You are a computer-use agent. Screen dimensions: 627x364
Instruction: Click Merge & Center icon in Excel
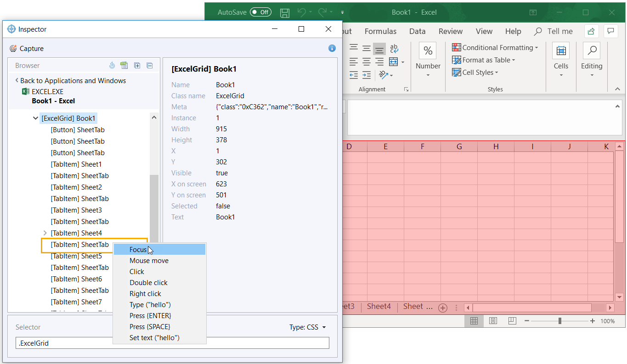(394, 62)
